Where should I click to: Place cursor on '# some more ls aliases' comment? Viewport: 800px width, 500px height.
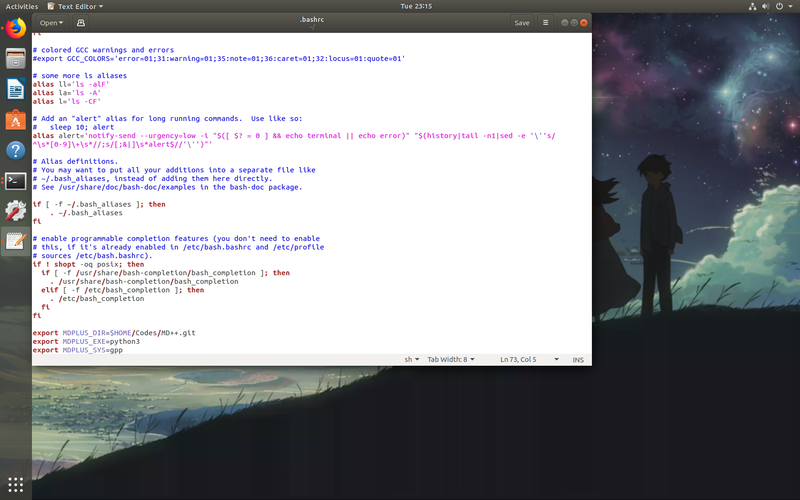pyautogui.click(x=80, y=76)
